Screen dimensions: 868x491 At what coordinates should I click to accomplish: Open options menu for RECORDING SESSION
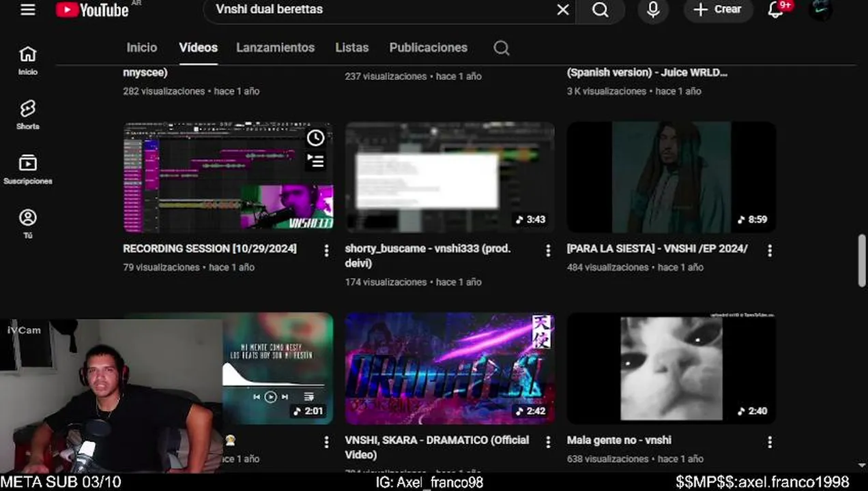[x=326, y=250]
